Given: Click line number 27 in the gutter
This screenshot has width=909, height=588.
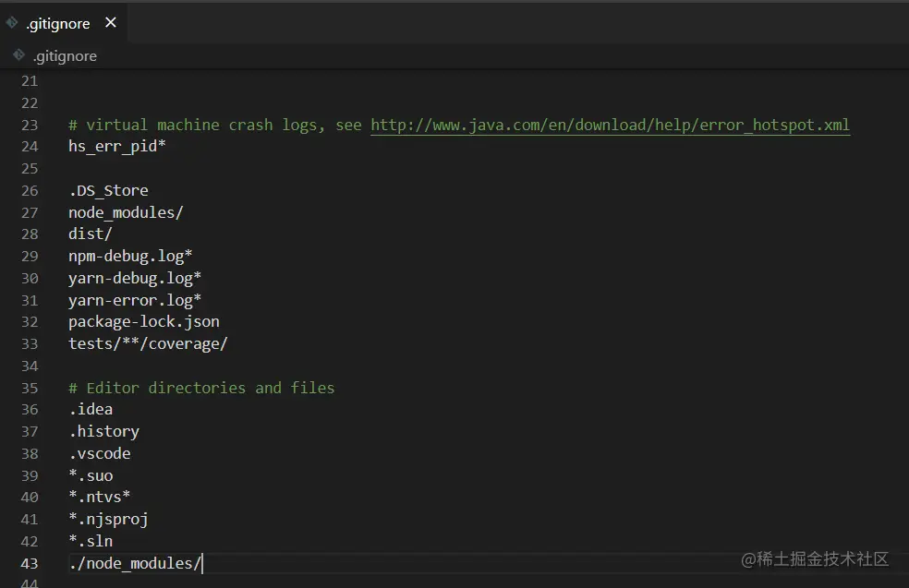Looking at the screenshot, I should coord(30,213).
